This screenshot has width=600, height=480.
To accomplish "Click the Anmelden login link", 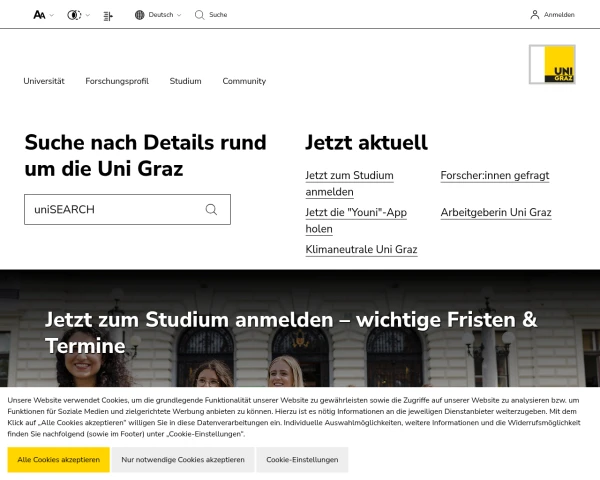I will (559, 15).
